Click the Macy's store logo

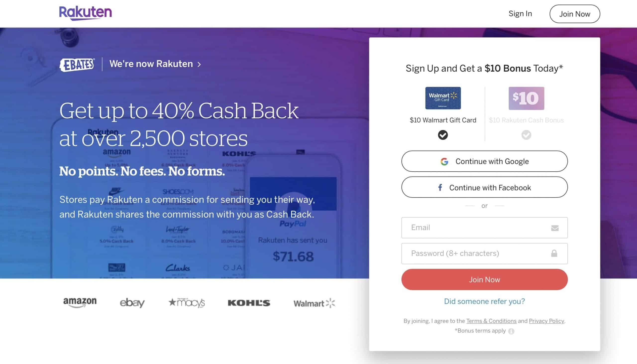[x=187, y=303]
